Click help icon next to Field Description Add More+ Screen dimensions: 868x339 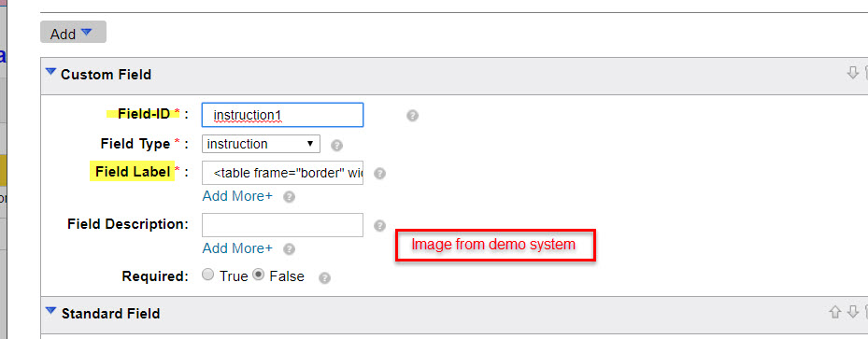coord(289,248)
